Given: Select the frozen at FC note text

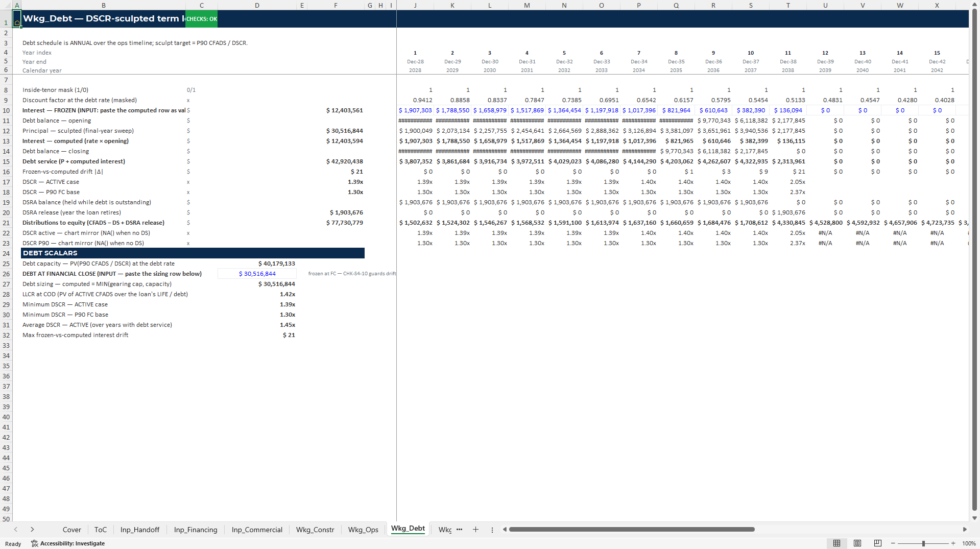Looking at the screenshot, I should (x=352, y=274).
